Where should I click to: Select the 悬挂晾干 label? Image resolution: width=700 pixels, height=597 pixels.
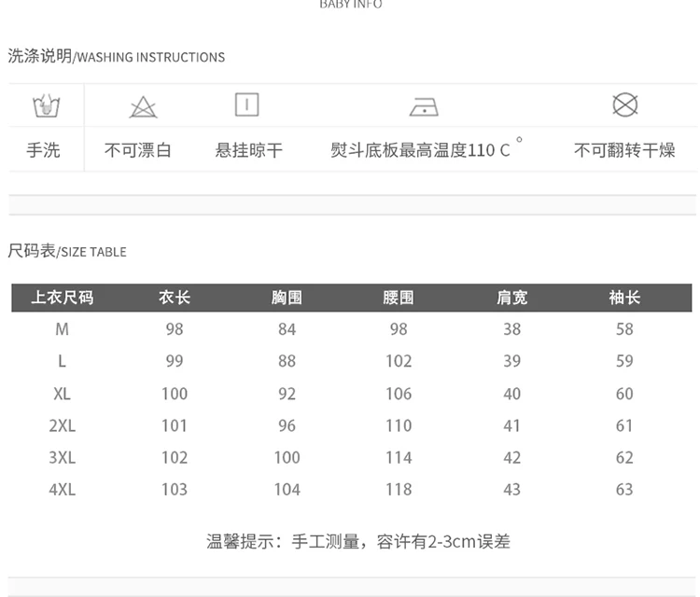[248, 150]
